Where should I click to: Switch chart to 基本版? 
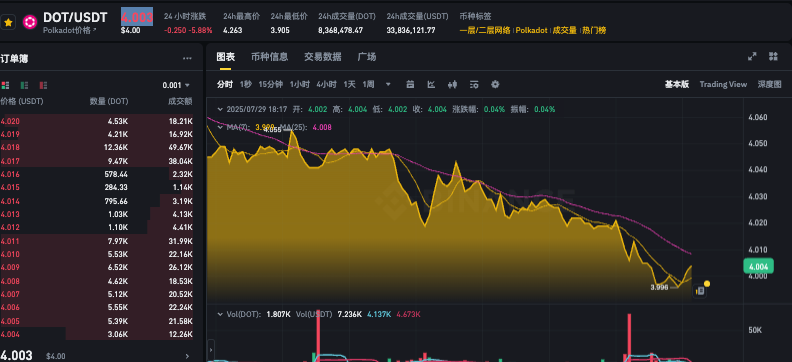coord(676,84)
